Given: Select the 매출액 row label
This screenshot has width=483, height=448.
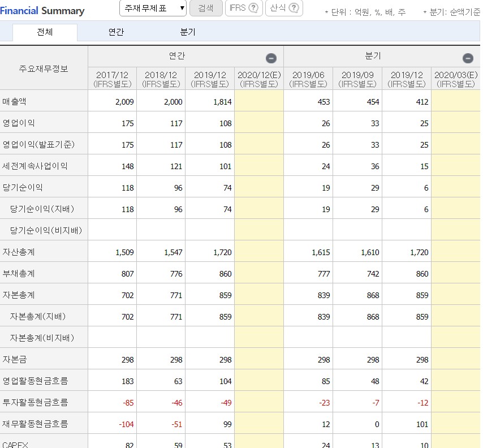Looking at the screenshot, I should point(14,101).
